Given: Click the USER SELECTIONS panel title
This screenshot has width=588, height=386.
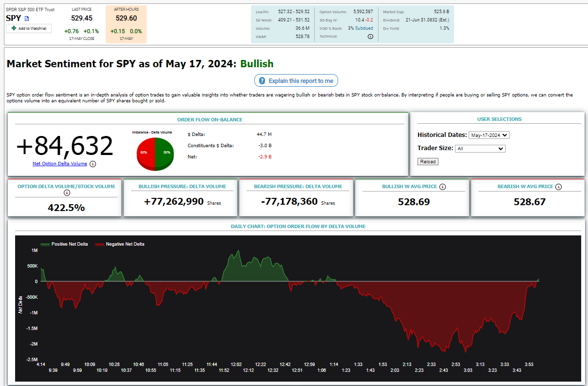Looking at the screenshot, I should 499,119.
